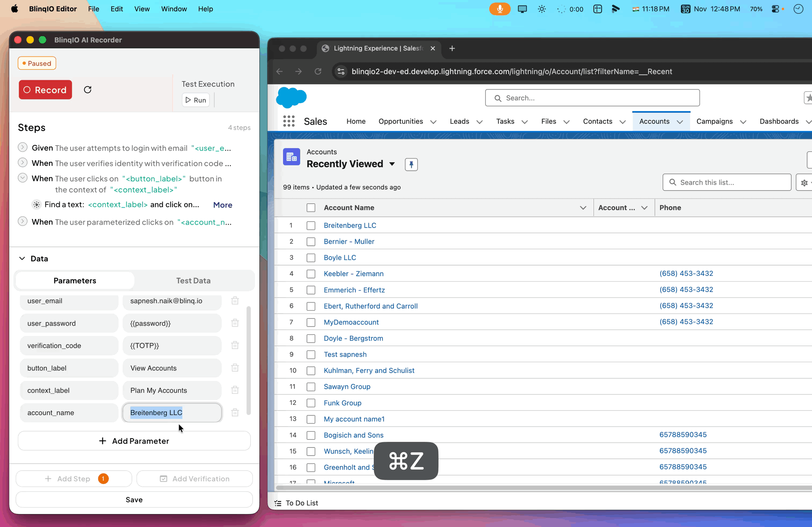Viewport: 812px width, 527px height.
Task: Collapse the Data section chevron
Action: click(22, 258)
